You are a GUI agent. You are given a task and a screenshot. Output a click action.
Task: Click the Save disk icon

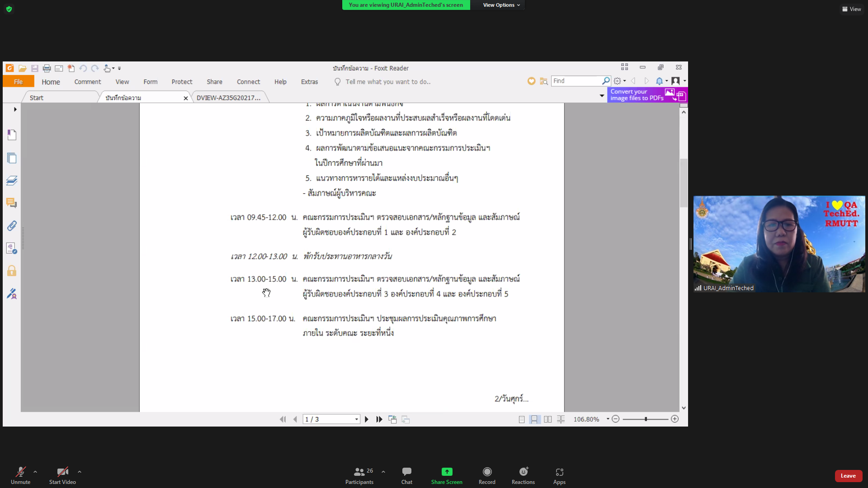coord(34,68)
